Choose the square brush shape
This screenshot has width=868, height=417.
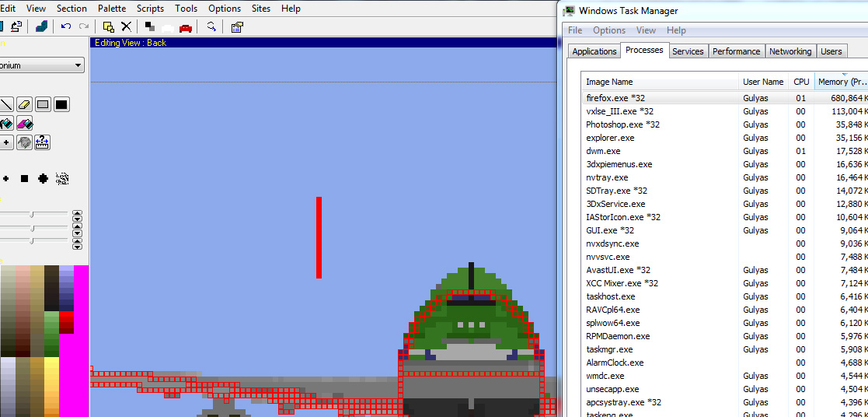tap(25, 179)
